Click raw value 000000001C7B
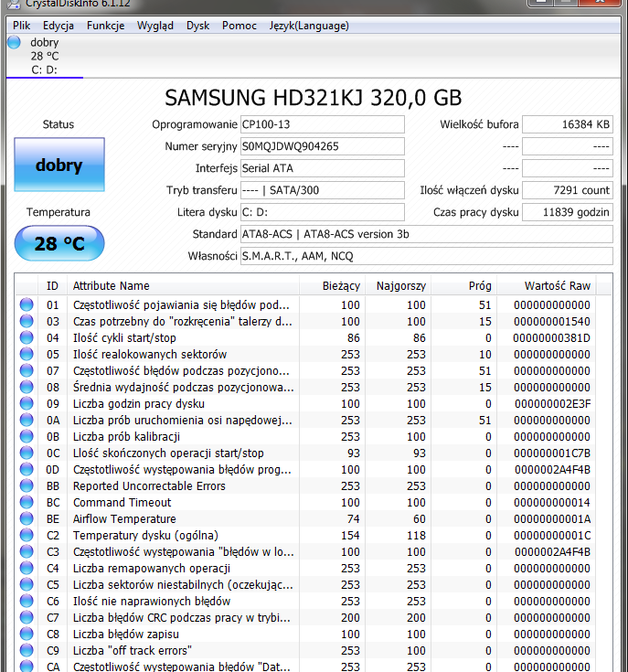 (x=553, y=453)
